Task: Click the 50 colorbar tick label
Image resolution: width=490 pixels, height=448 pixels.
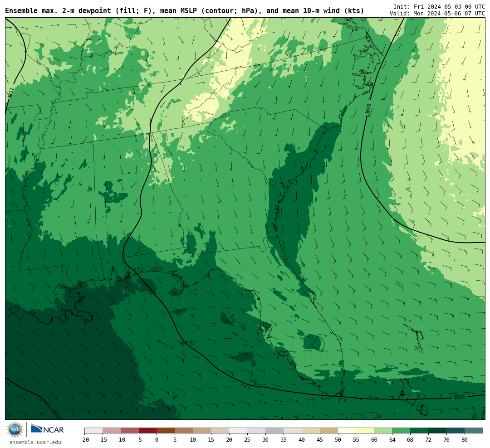Action: pyautogui.click(x=338, y=439)
